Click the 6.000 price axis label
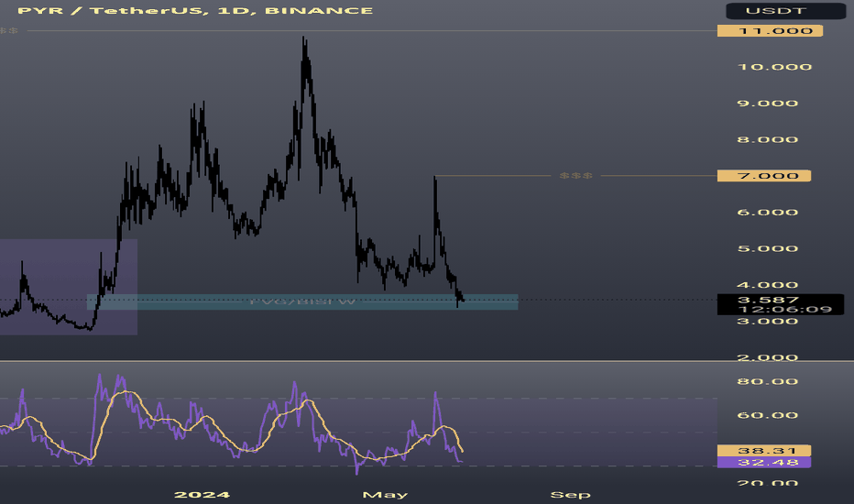 coord(767,213)
